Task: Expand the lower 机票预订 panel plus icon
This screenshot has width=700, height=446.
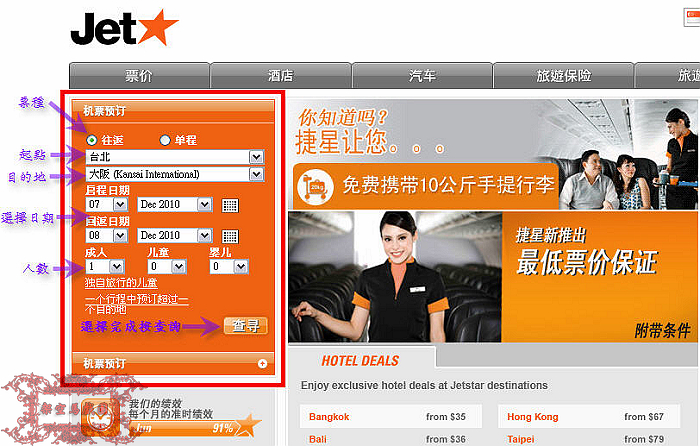Action: point(262,364)
